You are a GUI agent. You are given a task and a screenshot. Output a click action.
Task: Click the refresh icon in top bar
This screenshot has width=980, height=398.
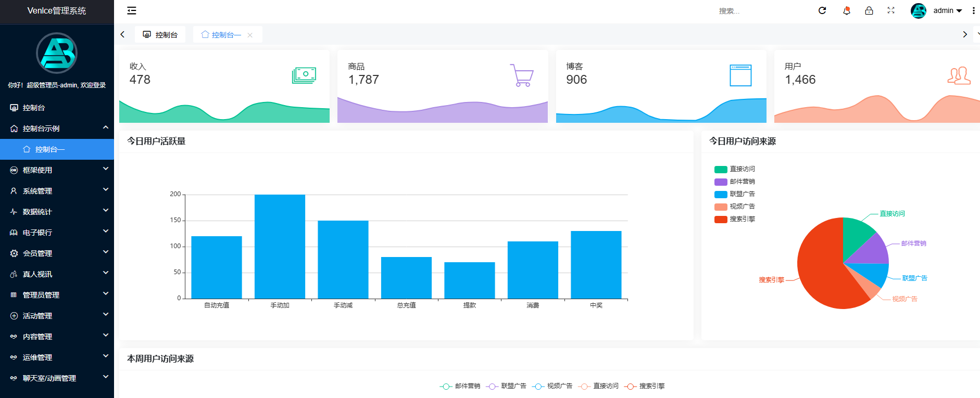[x=822, y=10]
